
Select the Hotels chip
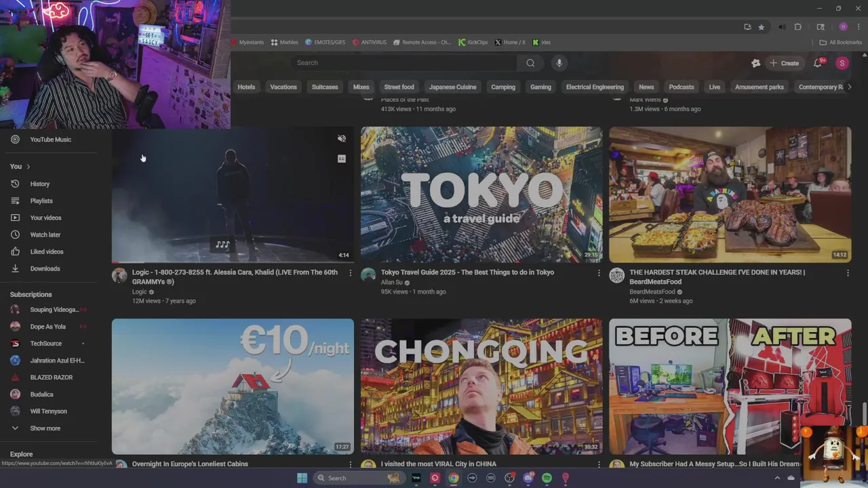coord(246,87)
